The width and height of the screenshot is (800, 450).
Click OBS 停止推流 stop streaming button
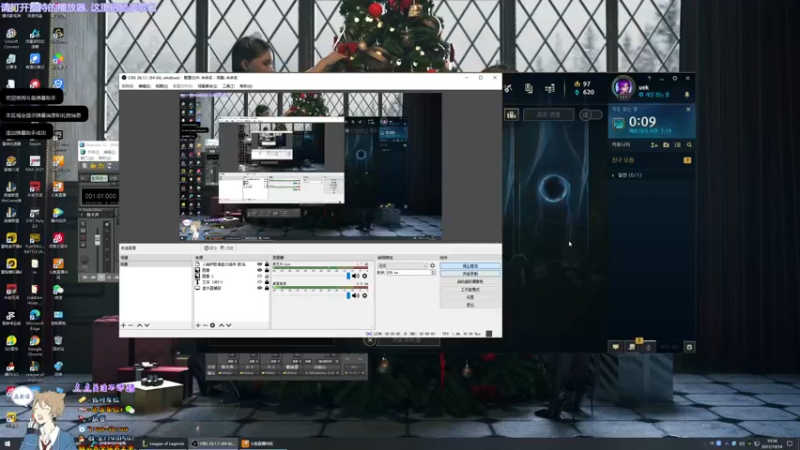[x=470, y=266]
